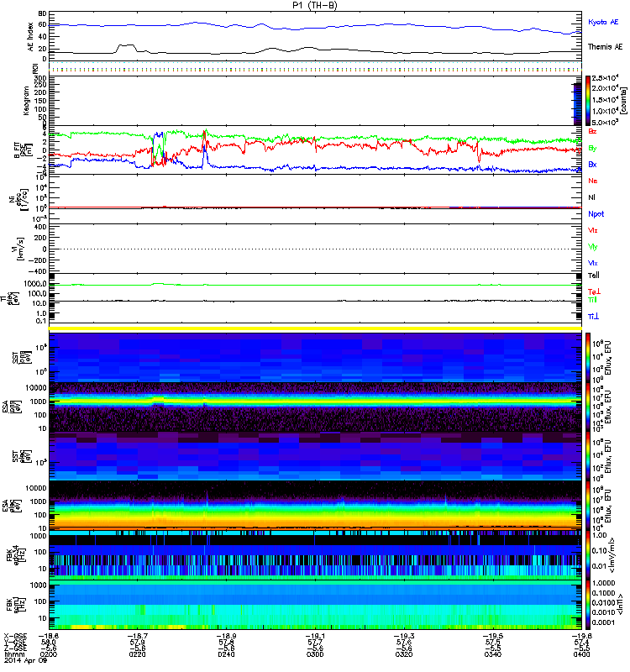Click the 400 tick on Vi panel

click(40, 227)
